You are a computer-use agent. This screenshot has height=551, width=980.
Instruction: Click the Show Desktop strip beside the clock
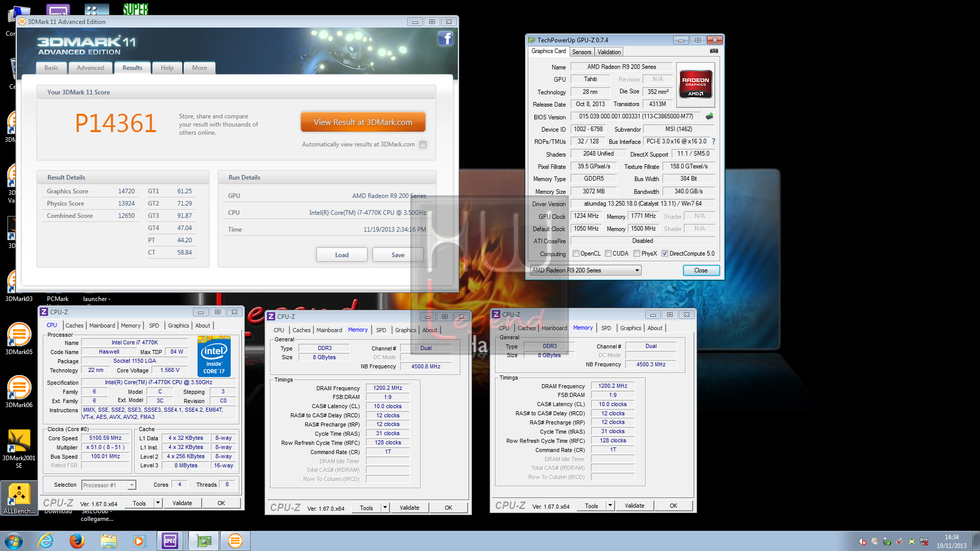[975, 541]
